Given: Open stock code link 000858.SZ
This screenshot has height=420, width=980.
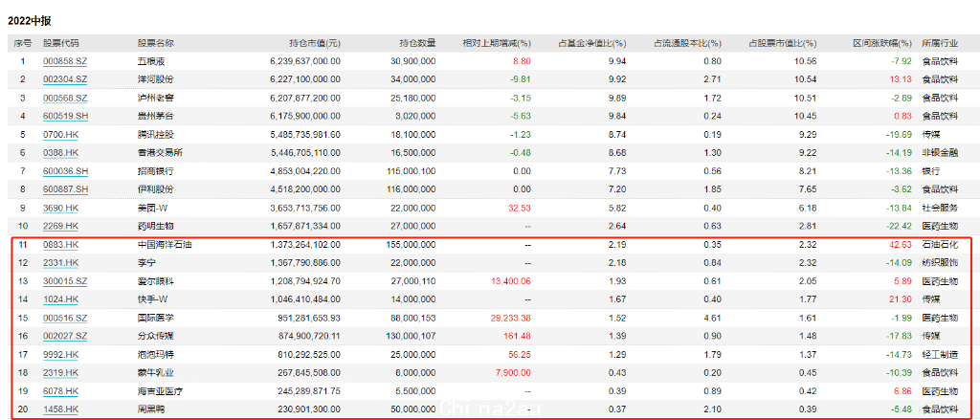Looking at the screenshot, I should click(x=65, y=61).
